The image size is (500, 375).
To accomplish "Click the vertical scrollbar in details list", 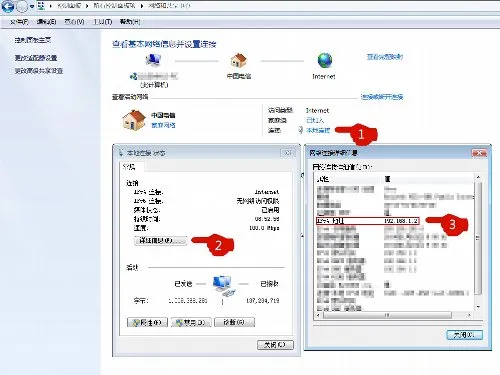I will [478, 241].
